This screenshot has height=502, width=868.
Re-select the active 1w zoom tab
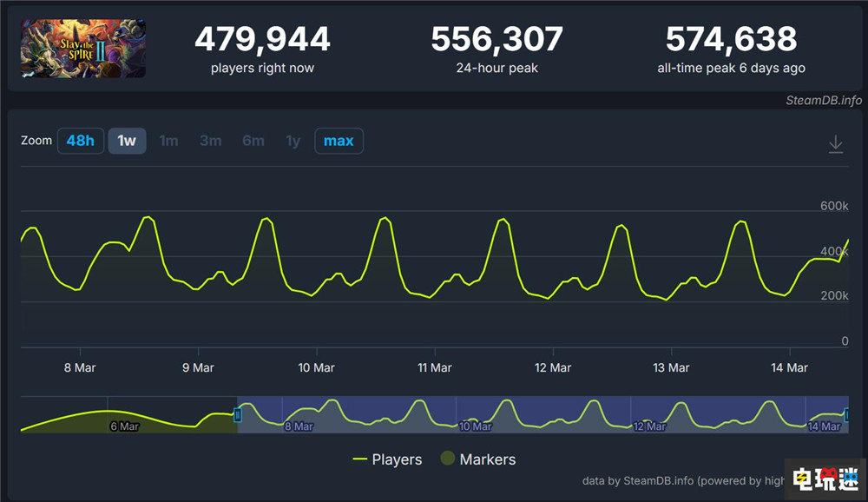pos(127,140)
